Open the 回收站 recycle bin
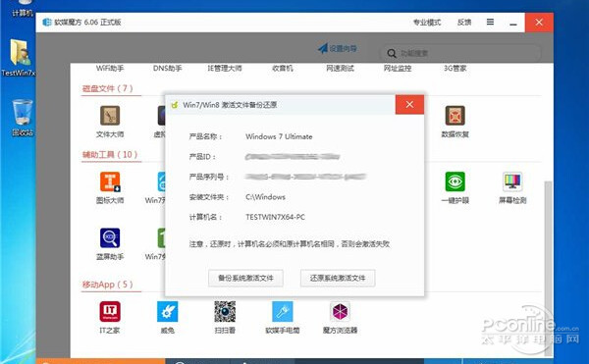The width and height of the screenshot is (589, 364). coord(23,117)
